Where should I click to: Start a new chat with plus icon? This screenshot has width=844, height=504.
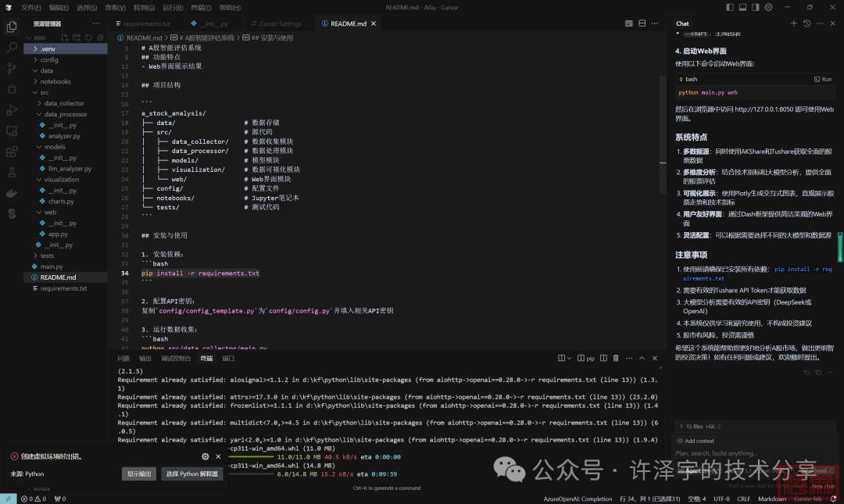point(793,23)
